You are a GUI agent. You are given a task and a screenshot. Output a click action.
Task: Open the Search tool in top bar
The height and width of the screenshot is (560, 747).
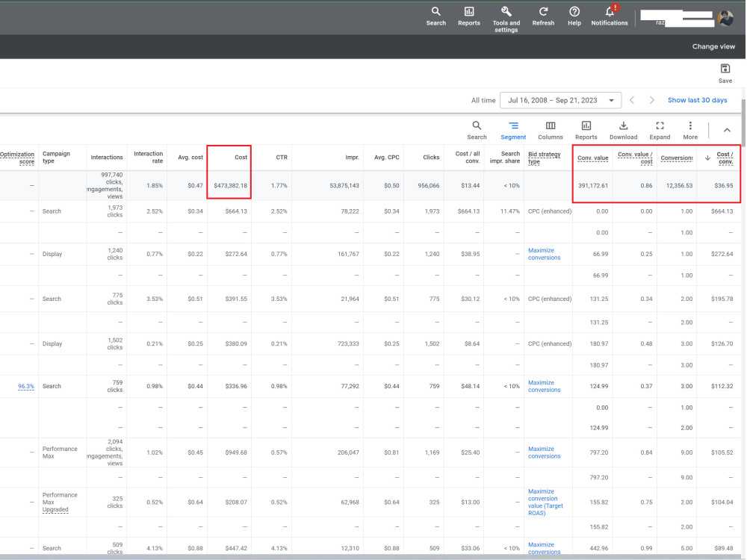[x=436, y=16]
